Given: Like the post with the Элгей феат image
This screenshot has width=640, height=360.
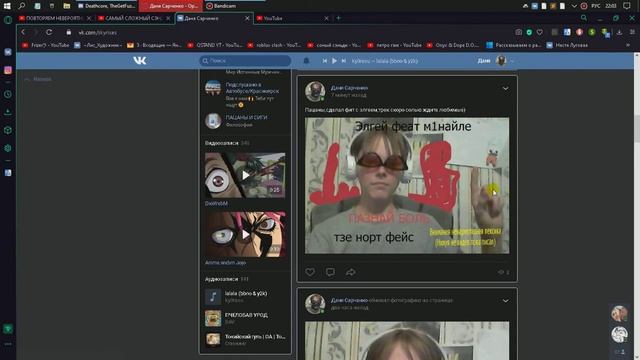Looking at the screenshot, I should [x=310, y=272].
